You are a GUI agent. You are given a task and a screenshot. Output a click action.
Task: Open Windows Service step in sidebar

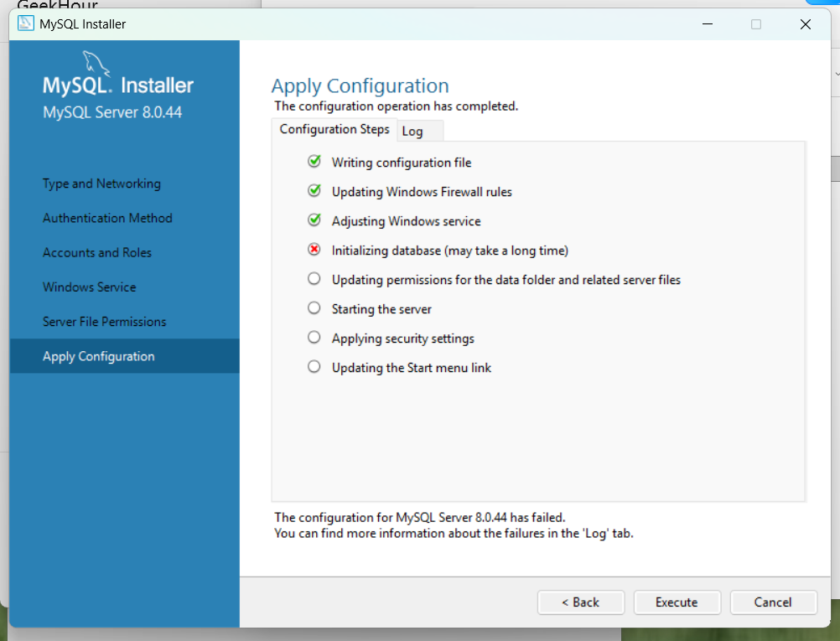pyautogui.click(x=90, y=287)
